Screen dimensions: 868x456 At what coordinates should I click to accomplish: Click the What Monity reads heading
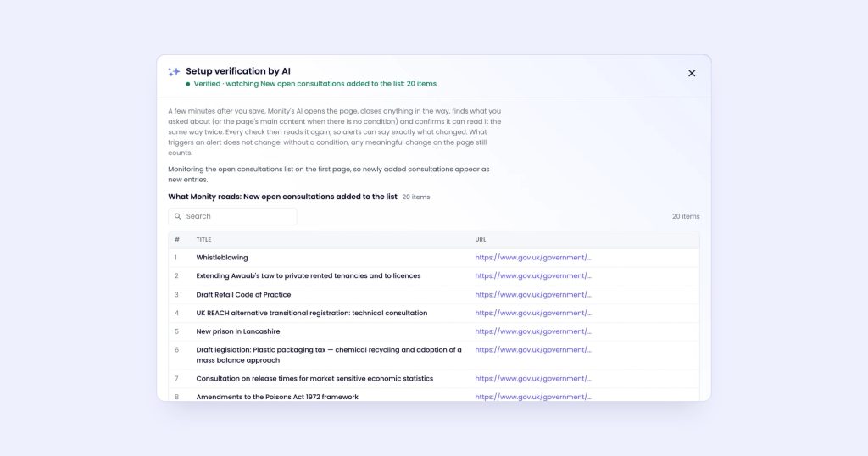283,197
